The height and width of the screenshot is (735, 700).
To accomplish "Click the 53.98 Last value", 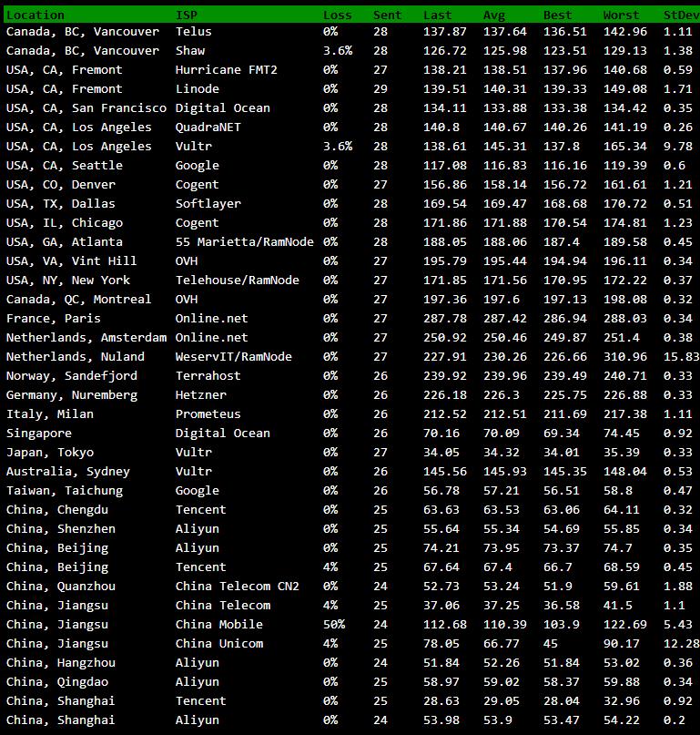I will coord(441,720).
